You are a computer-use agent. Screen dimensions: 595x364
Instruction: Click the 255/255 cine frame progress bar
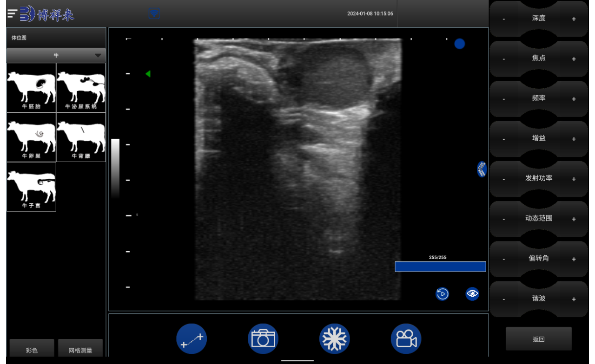[x=440, y=266]
